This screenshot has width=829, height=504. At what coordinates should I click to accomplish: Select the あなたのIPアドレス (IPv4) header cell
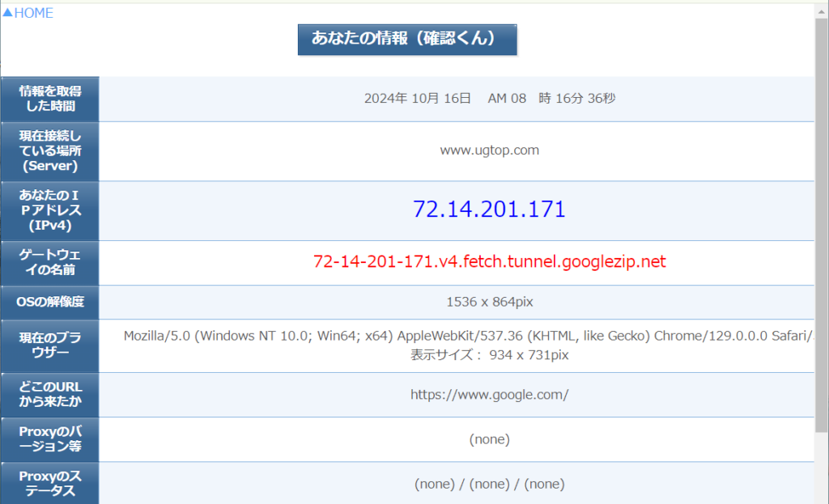50,210
